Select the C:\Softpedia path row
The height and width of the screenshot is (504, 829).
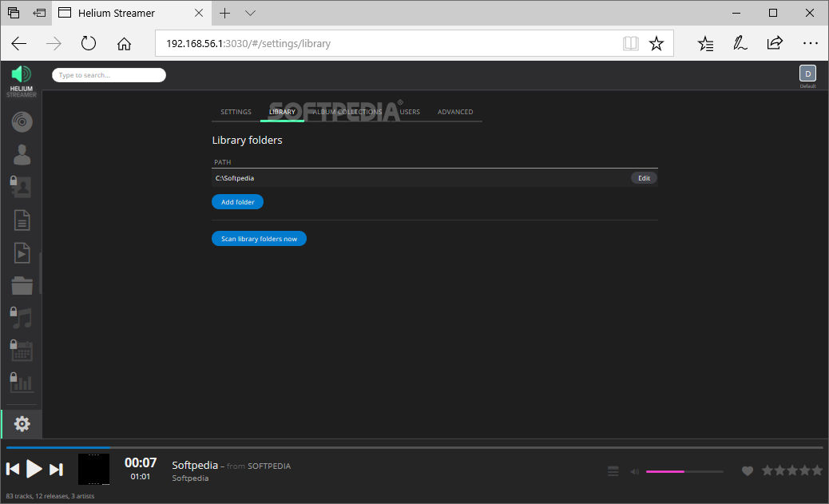point(434,178)
